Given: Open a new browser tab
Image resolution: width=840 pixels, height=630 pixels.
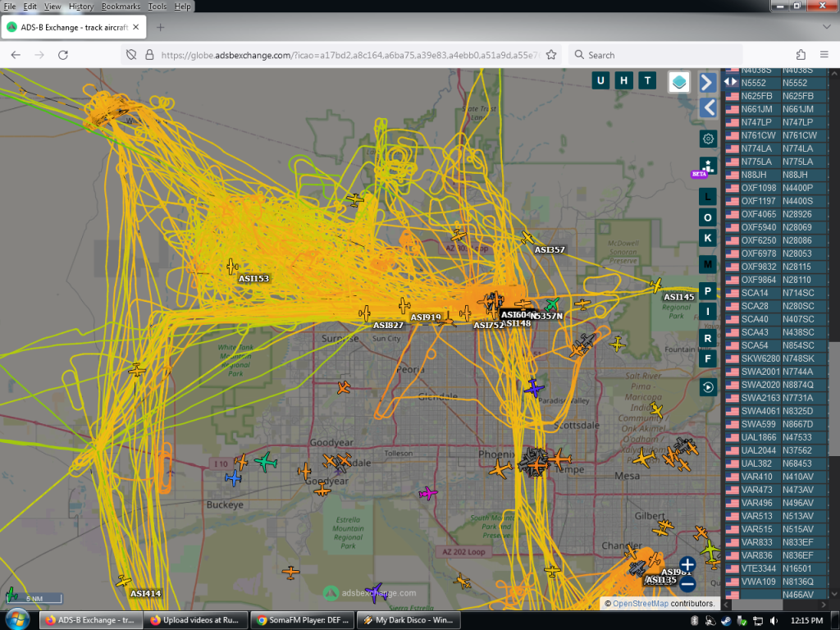Looking at the screenshot, I should 160,27.
